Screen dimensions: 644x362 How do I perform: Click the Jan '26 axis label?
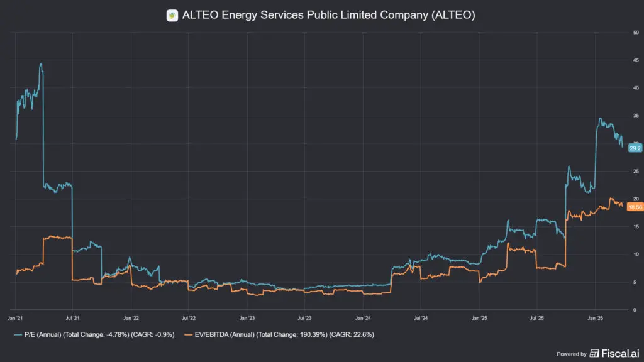pyautogui.click(x=595, y=318)
